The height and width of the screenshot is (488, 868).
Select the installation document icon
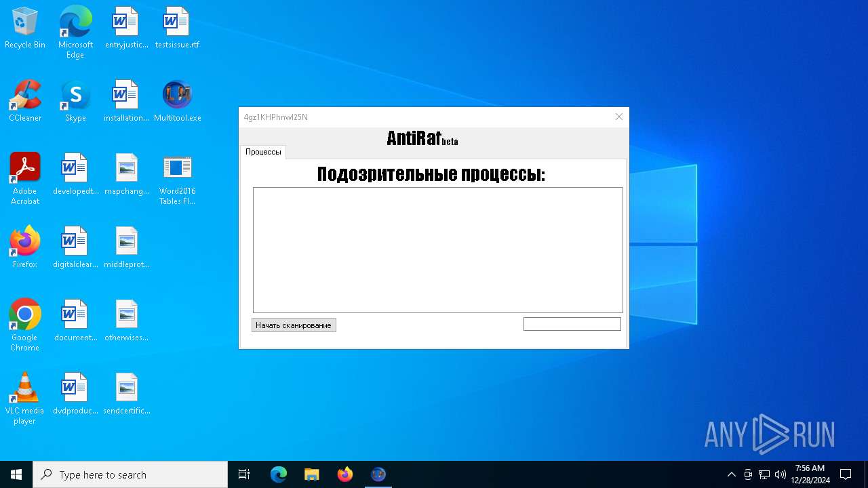(x=126, y=101)
